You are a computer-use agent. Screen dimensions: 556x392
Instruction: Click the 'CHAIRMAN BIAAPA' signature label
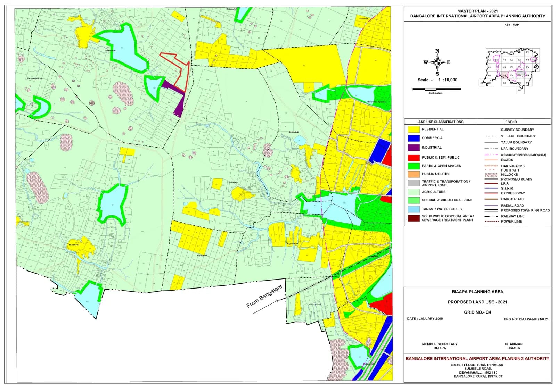pyautogui.click(x=514, y=346)
